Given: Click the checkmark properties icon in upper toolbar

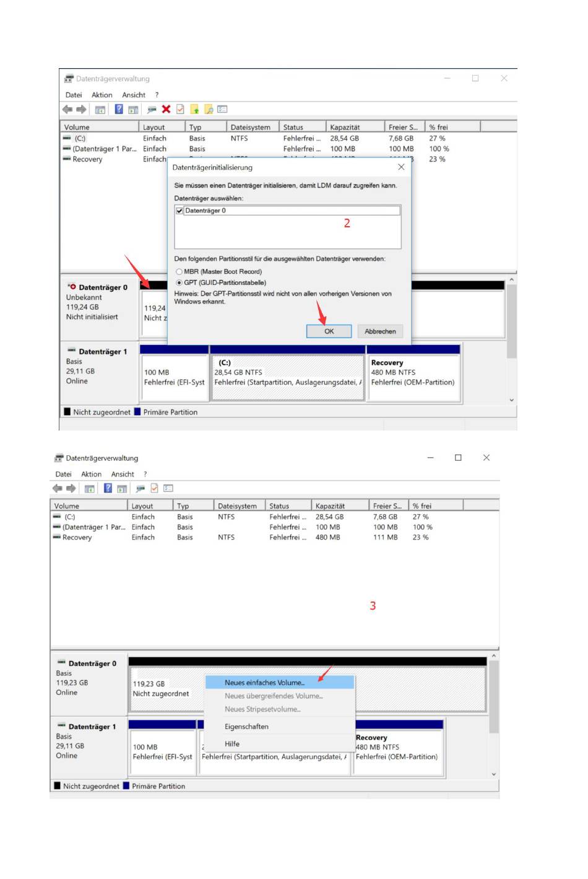Looking at the screenshot, I should click(180, 110).
